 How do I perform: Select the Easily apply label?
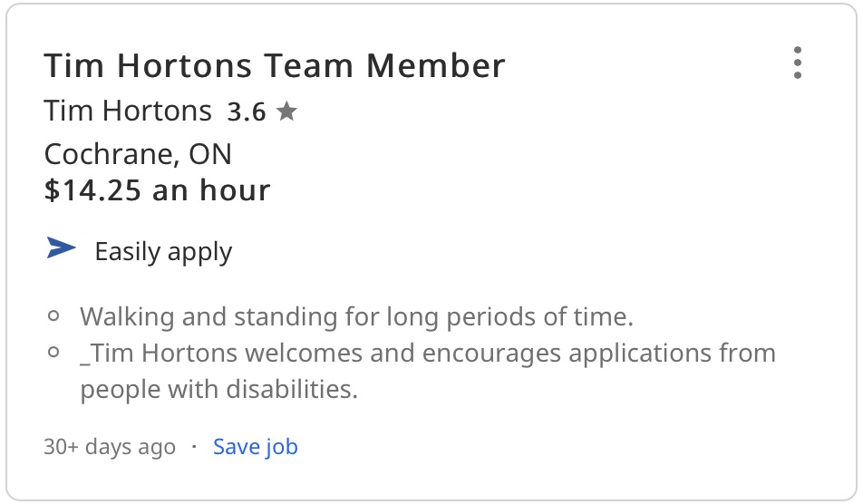click(163, 251)
